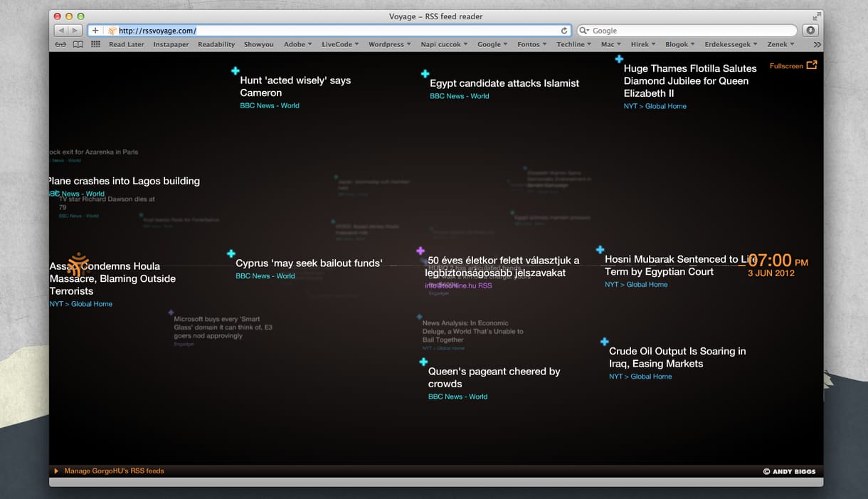Click the Read Later bookmarklet
Viewport: 868px width, 499px height.
(x=127, y=44)
